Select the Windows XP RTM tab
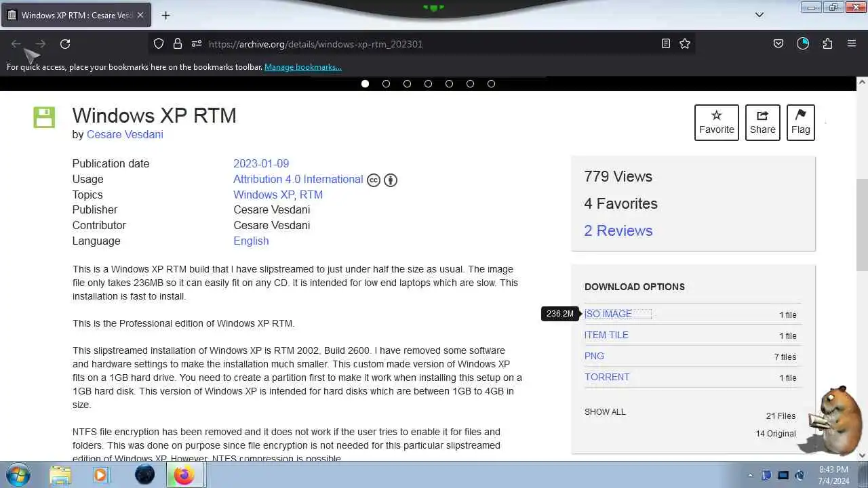The image size is (868, 488). [75, 15]
